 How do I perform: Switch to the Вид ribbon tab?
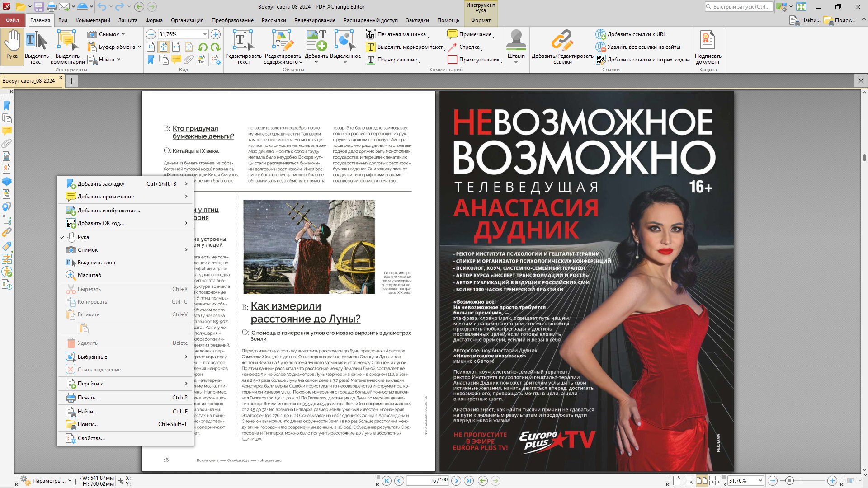63,20
